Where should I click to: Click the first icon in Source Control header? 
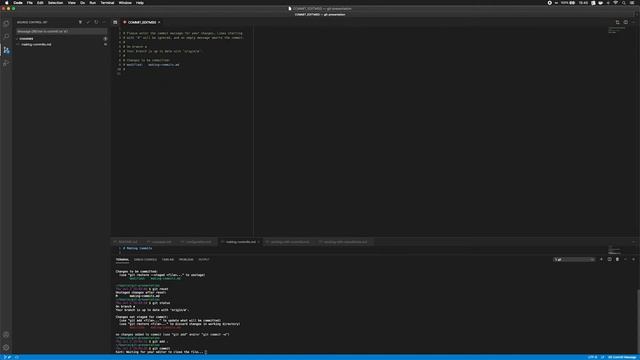click(x=80, y=22)
